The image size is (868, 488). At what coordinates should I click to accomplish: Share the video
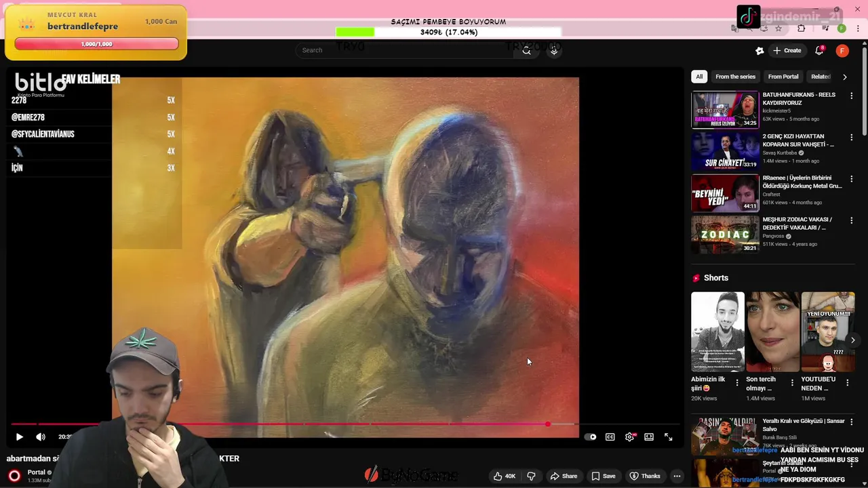564,476
